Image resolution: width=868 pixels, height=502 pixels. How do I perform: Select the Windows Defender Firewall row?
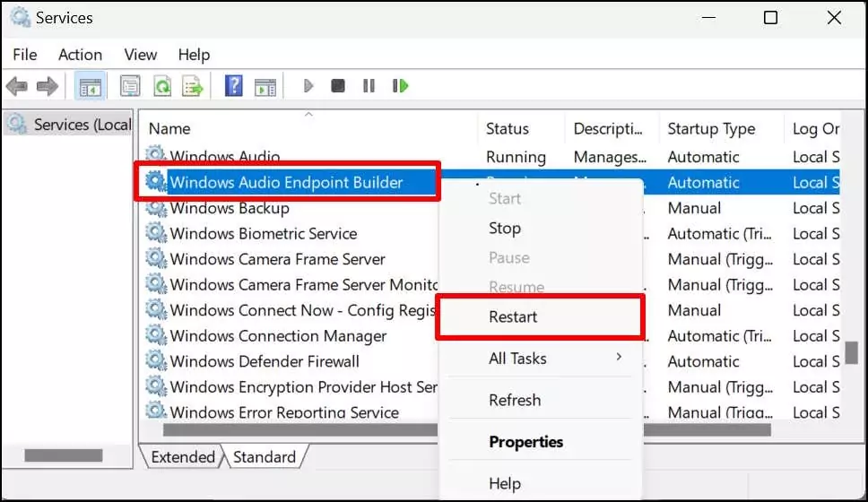[491, 360]
